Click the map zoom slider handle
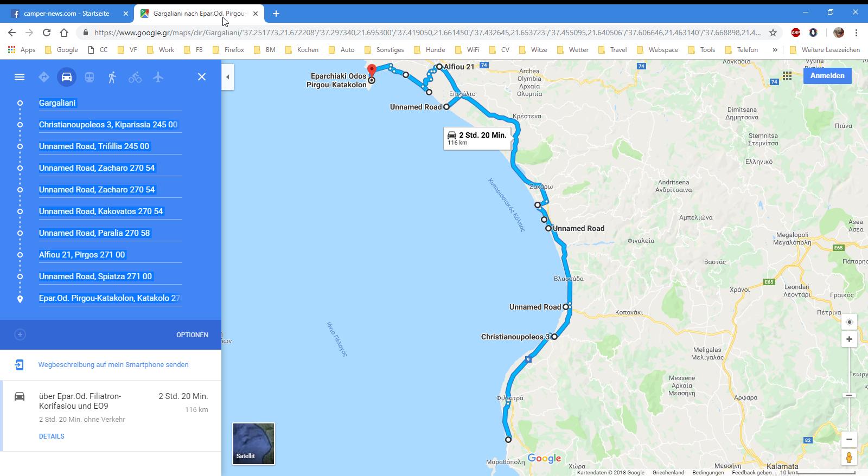The image size is (868, 476). point(849,395)
